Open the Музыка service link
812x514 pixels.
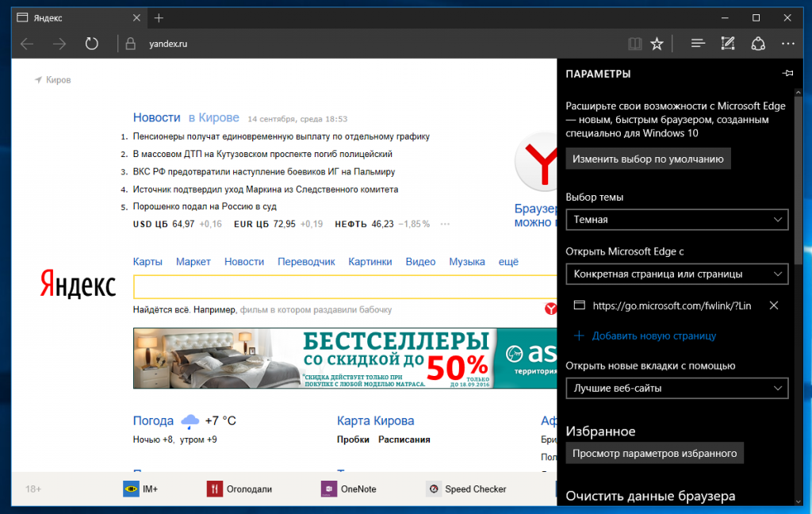click(x=466, y=262)
